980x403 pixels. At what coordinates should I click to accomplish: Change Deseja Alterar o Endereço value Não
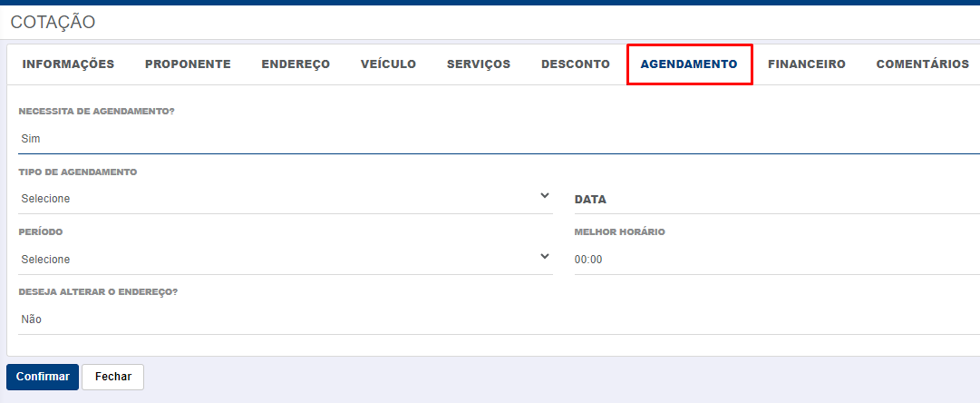tap(499, 319)
